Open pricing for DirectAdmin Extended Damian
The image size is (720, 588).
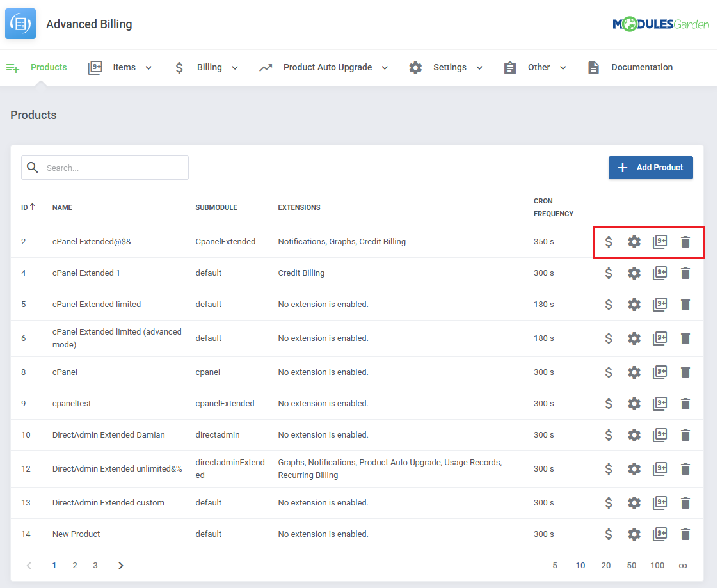(609, 434)
